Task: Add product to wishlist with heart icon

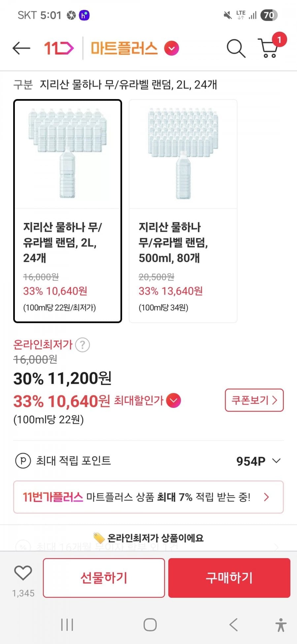Action: tap(23, 573)
